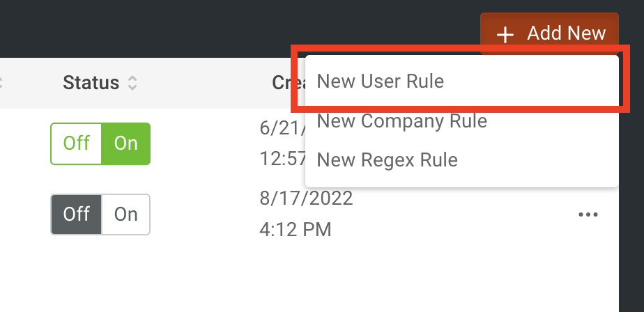Viewport: 644px width, 312px height.
Task: Click the plus icon beside Add New
Action: click(x=505, y=35)
